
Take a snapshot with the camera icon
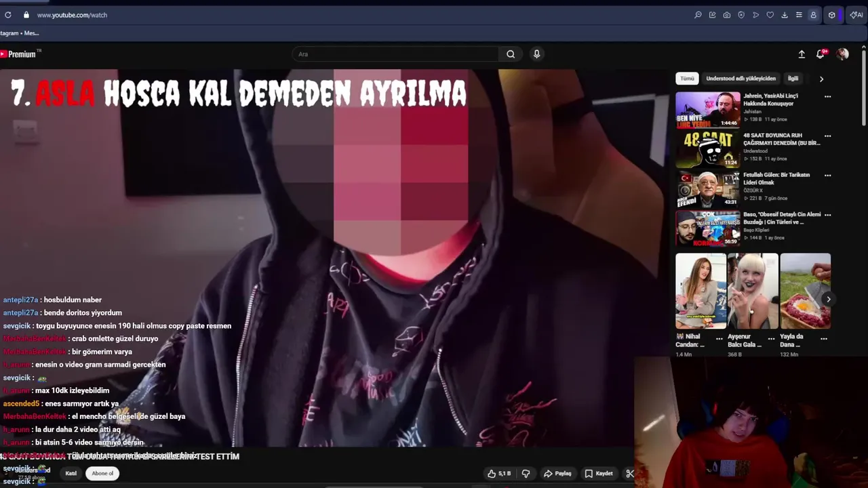[x=727, y=15]
